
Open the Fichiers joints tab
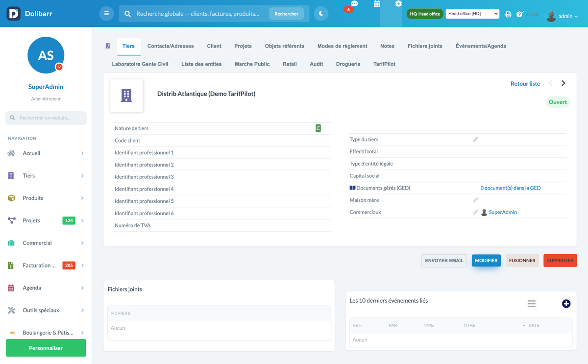[425, 46]
